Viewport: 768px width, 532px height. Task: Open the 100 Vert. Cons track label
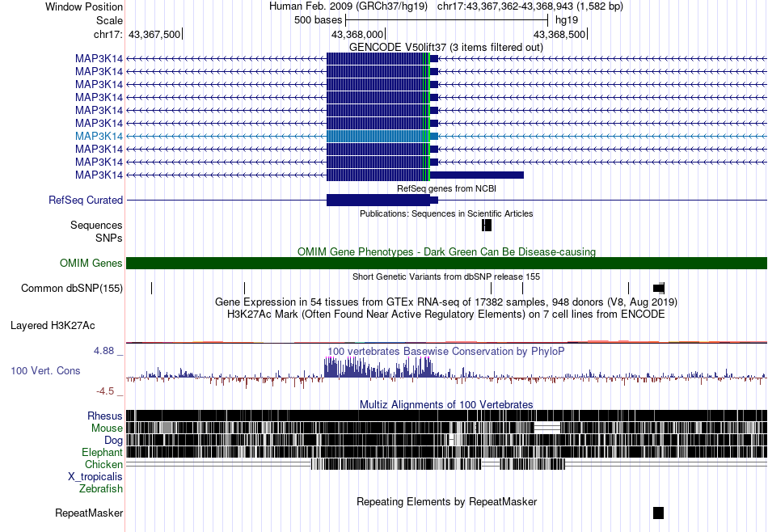point(45,371)
